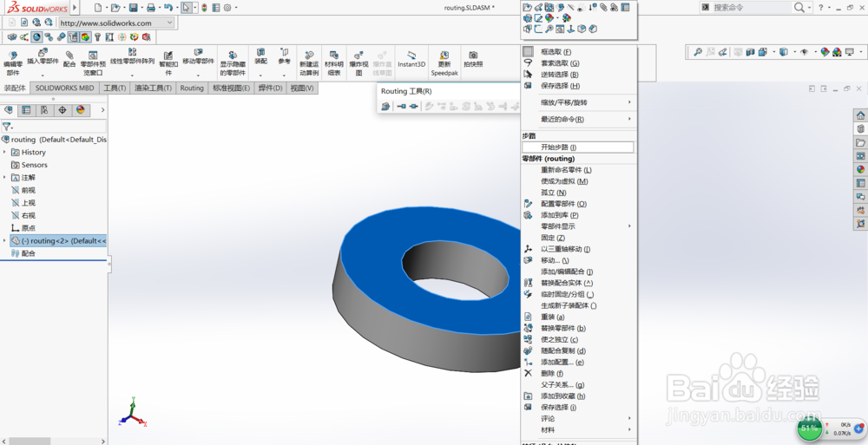Switch to 焊件(D) tab

270,88
